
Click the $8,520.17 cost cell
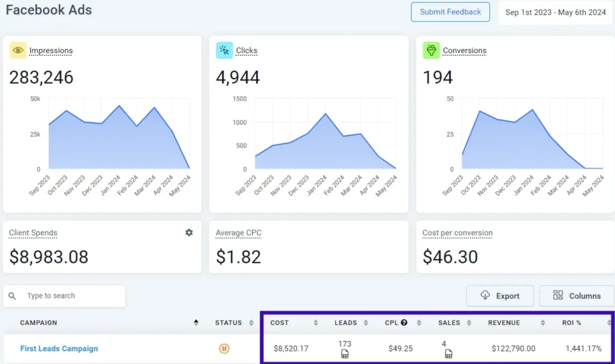(x=291, y=349)
